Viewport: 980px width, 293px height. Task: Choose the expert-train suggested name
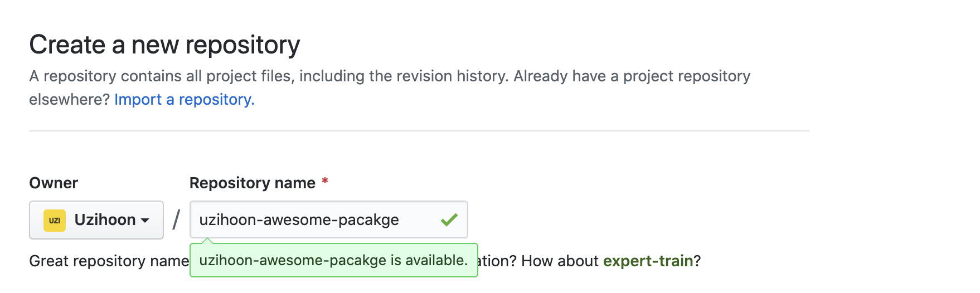(x=648, y=261)
